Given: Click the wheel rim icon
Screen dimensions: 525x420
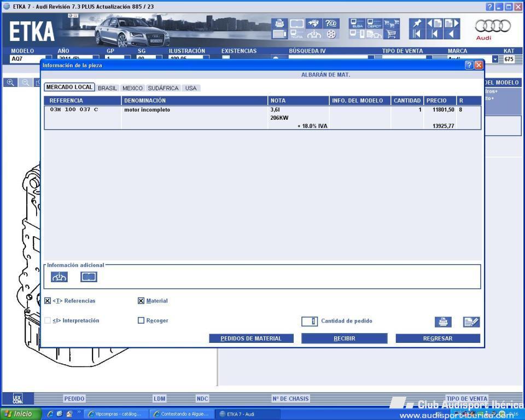Looking at the screenshot, I should point(331,34).
